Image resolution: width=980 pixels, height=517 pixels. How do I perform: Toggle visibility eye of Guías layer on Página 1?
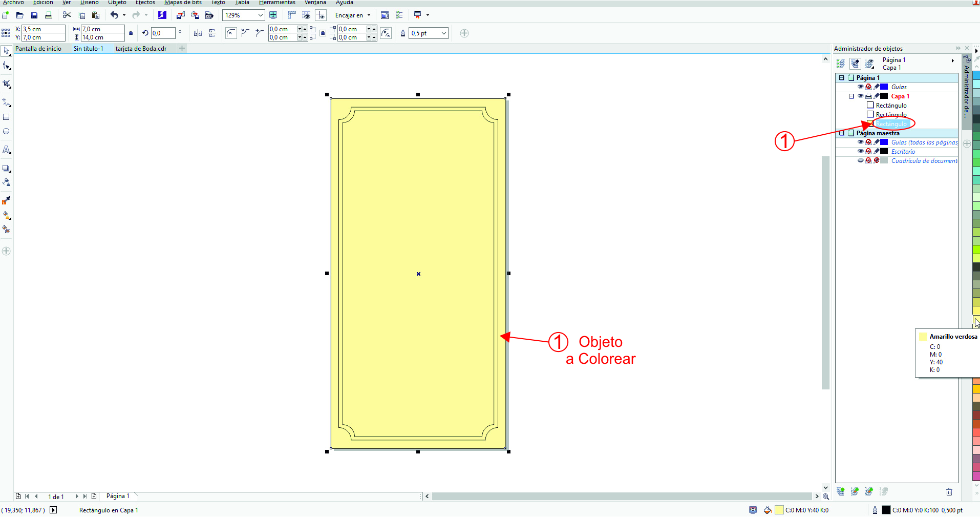pyautogui.click(x=861, y=87)
